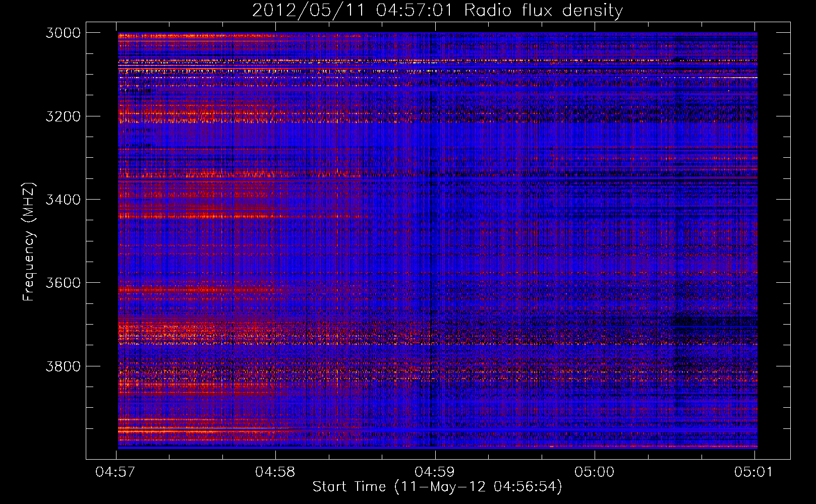The image size is (816, 504).
Task: Click the "Frequency (MHZ)" axis label
Action: tap(29, 242)
